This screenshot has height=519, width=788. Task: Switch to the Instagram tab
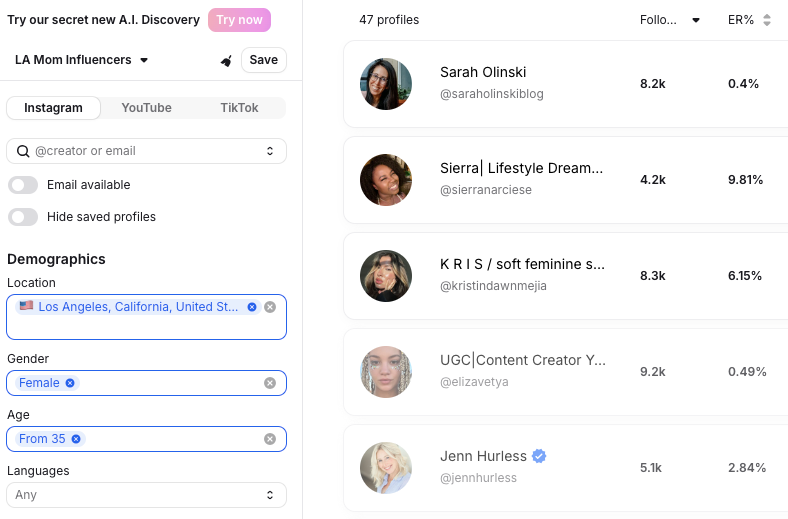coord(53,108)
